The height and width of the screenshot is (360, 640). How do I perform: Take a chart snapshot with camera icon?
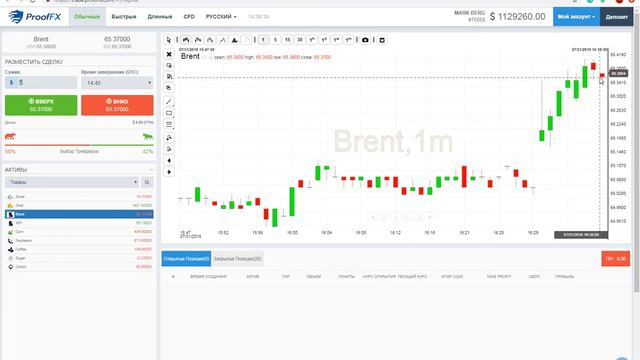[365, 40]
